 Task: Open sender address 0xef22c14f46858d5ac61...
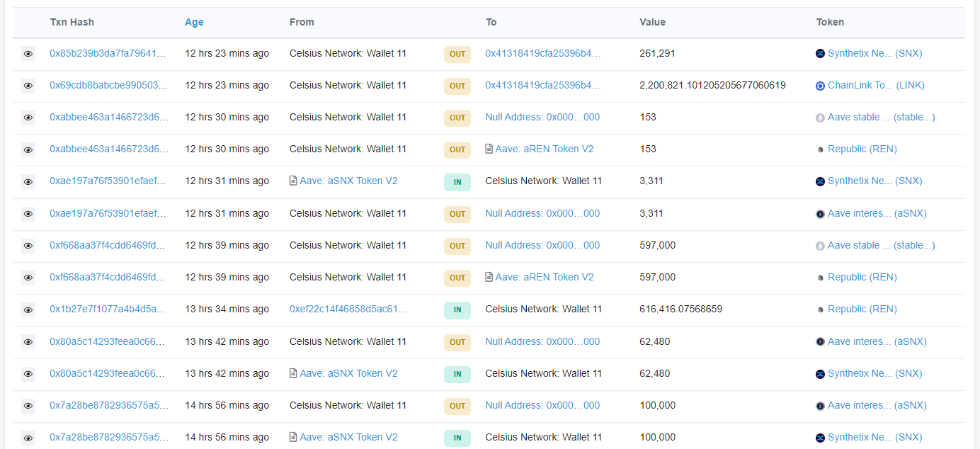(348, 309)
